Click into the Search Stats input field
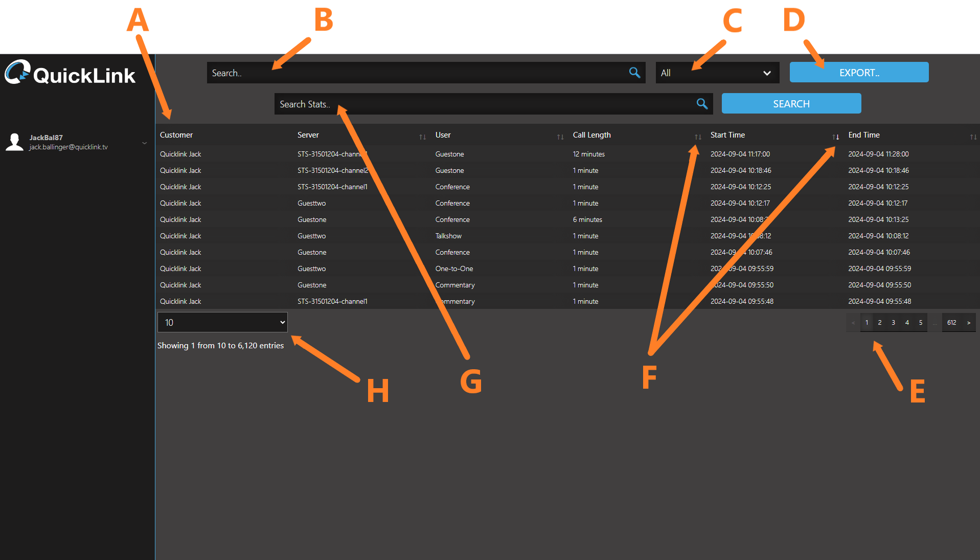This screenshot has width=980, height=560. click(x=481, y=104)
